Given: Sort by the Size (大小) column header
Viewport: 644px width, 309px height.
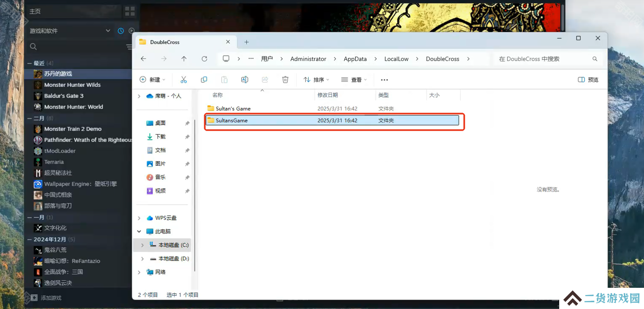Looking at the screenshot, I should [x=434, y=95].
